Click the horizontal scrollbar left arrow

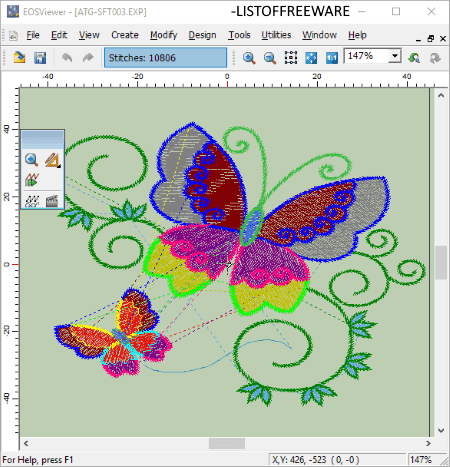coord(26,443)
